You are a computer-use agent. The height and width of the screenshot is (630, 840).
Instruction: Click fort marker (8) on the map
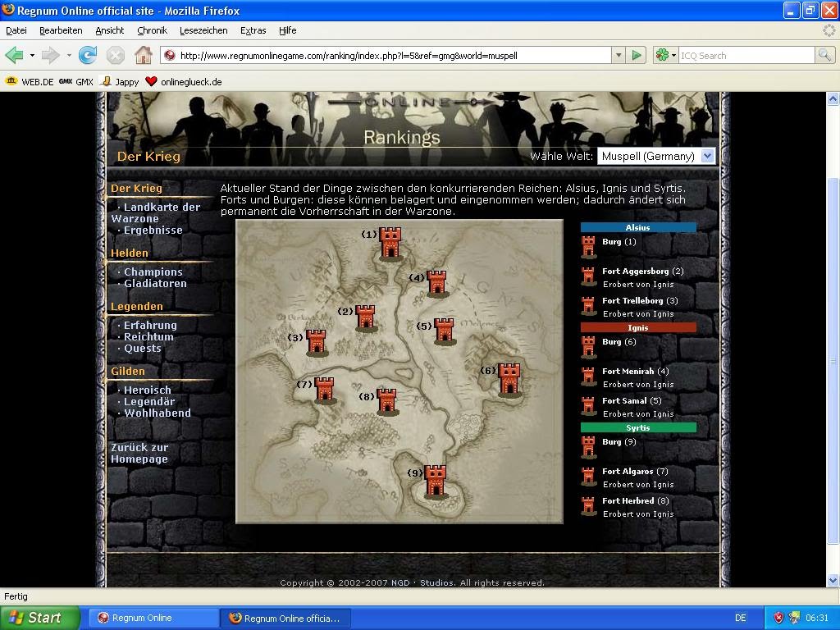pos(387,402)
